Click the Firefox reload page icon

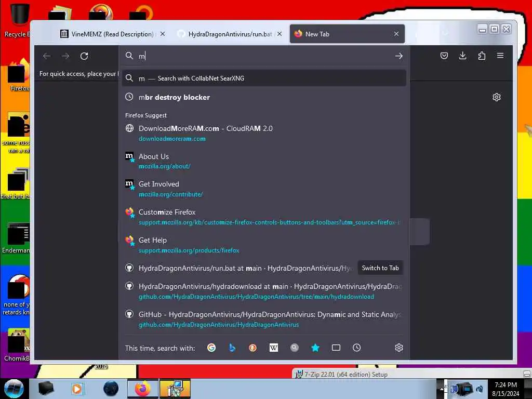(84, 56)
